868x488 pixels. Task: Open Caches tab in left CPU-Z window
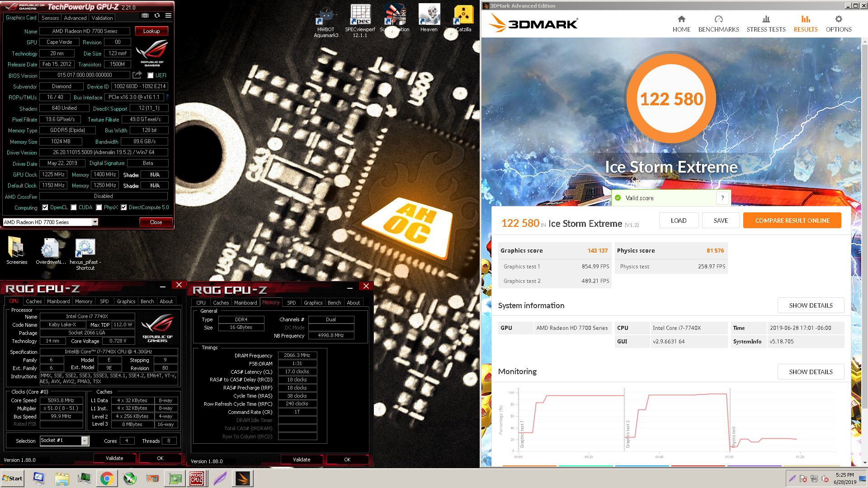point(33,301)
